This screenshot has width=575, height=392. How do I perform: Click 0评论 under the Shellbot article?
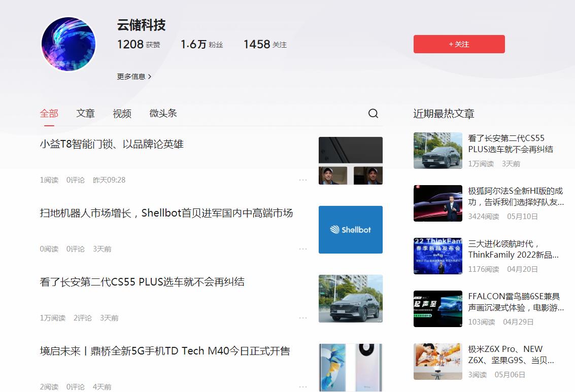click(x=75, y=249)
